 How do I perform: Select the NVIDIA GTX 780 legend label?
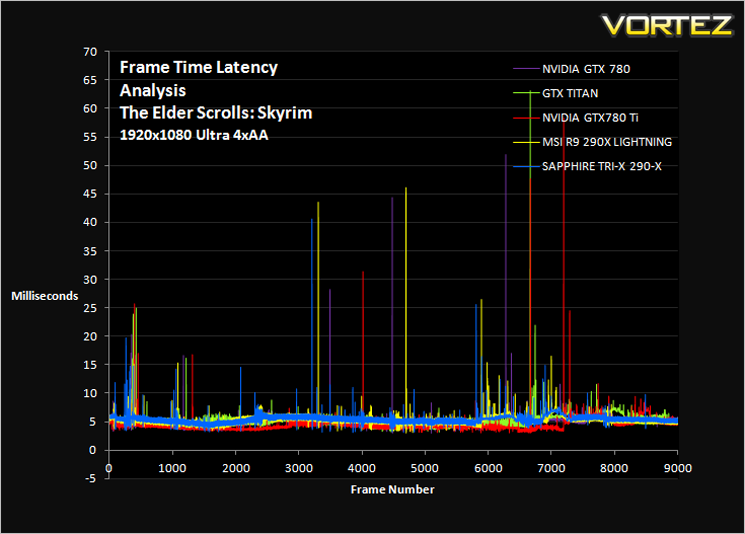click(x=586, y=69)
